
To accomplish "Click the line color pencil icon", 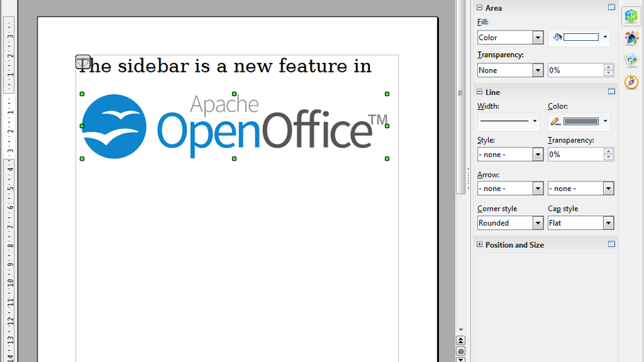I will [x=555, y=121].
